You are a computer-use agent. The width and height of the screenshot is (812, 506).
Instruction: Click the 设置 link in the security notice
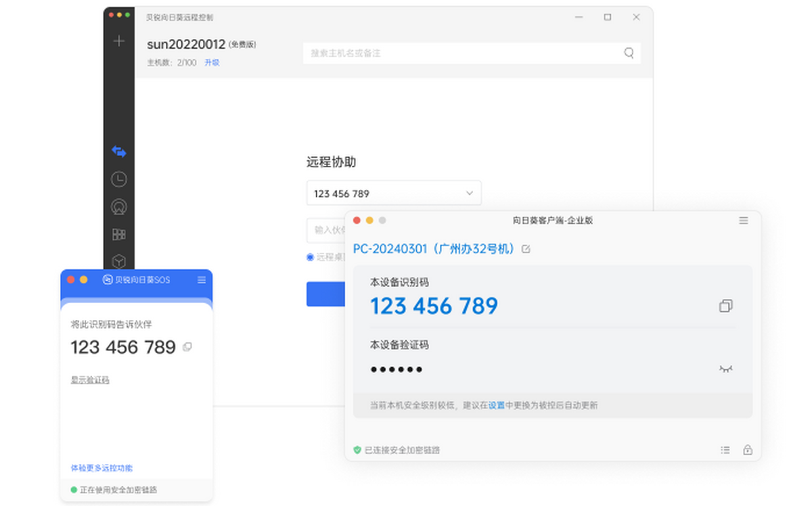pyautogui.click(x=497, y=406)
